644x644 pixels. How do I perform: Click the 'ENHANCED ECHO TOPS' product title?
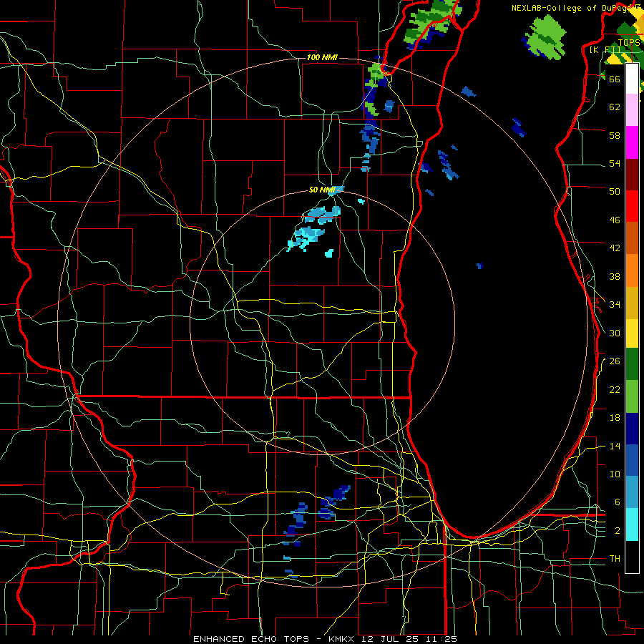coord(251,639)
